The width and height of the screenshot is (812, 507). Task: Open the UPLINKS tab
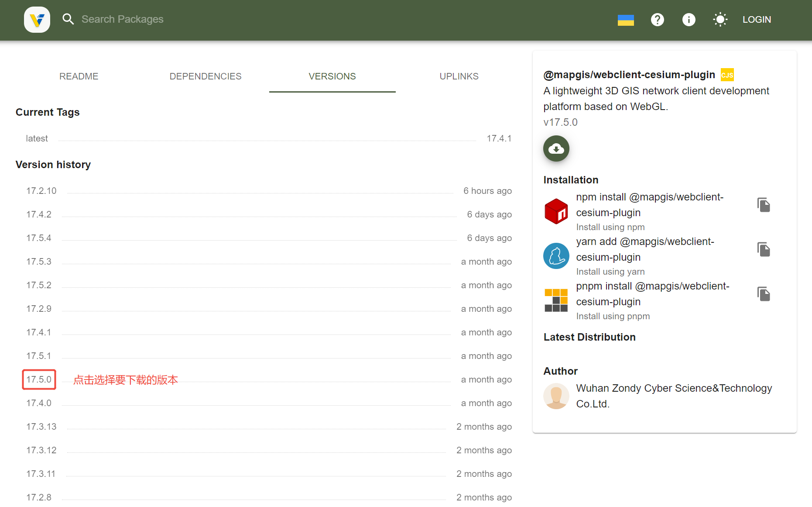459,76
